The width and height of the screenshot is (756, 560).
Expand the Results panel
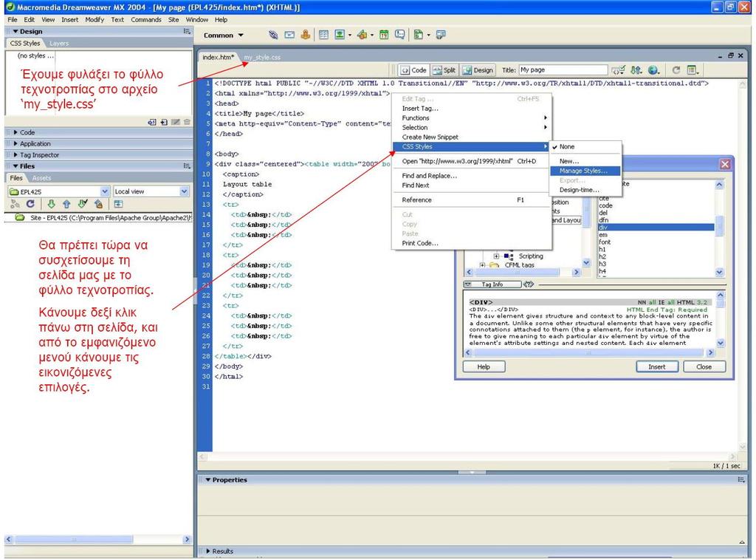pyautogui.click(x=208, y=551)
